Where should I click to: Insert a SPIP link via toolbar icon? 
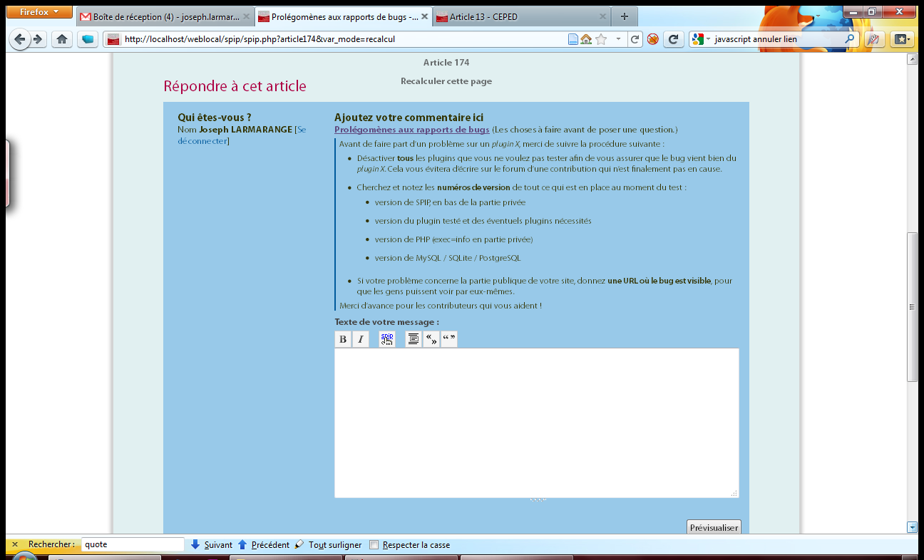pos(387,339)
